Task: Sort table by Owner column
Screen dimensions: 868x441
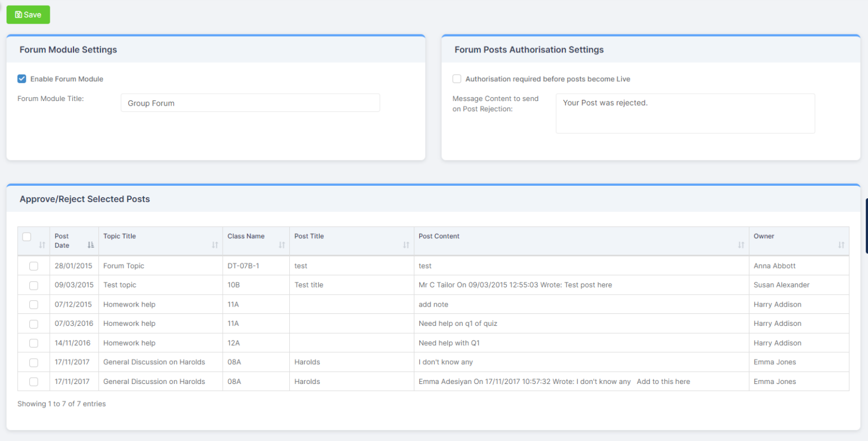Action: point(841,244)
